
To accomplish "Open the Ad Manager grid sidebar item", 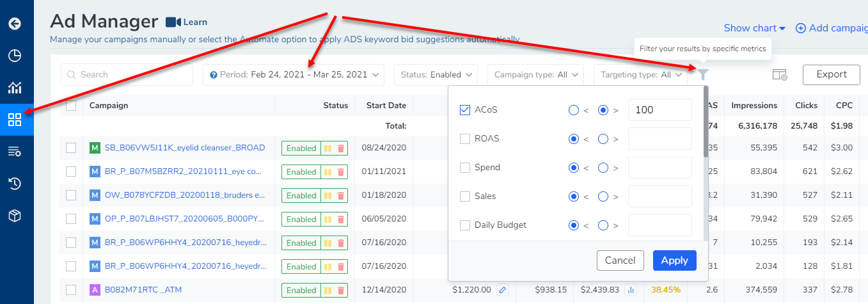I will pyautogui.click(x=15, y=120).
